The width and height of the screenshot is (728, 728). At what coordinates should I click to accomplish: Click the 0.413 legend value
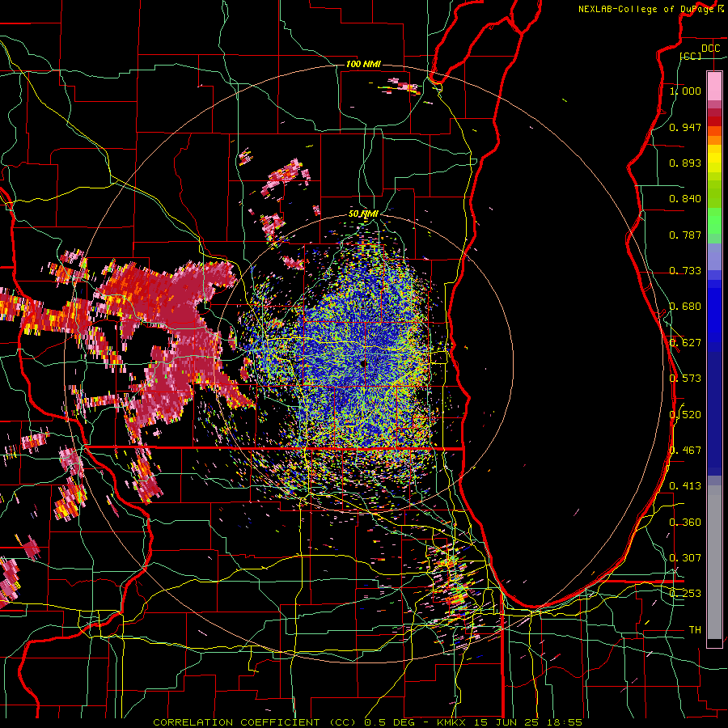[x=685, y=486]
